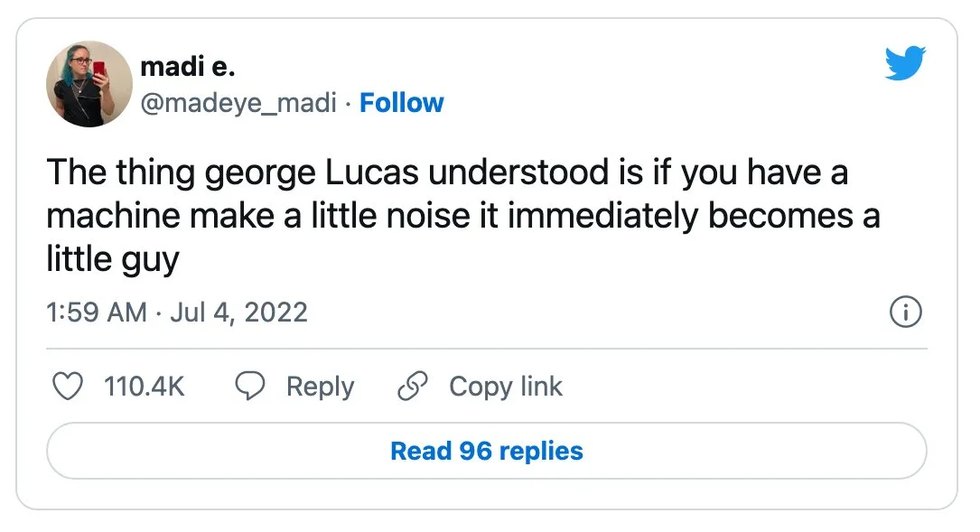
Task: Select the Copy link text
Action: click(x=506, y=387)
